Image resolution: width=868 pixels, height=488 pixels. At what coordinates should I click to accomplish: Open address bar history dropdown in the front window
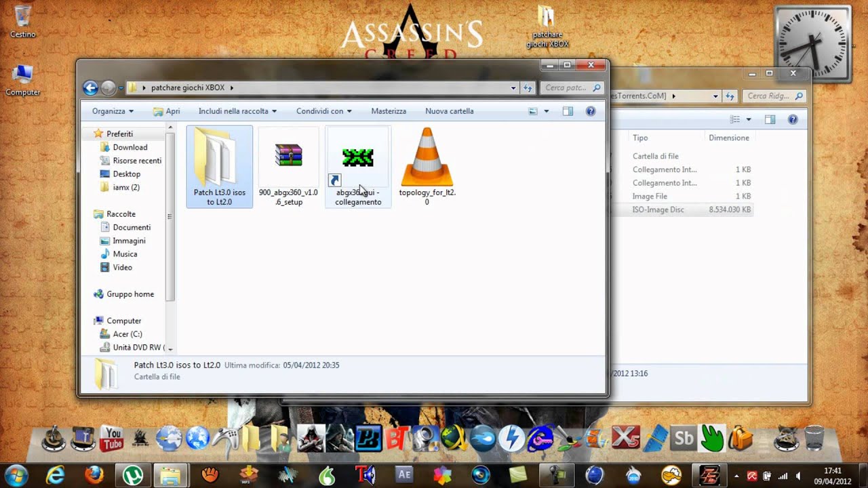[513, 87]
